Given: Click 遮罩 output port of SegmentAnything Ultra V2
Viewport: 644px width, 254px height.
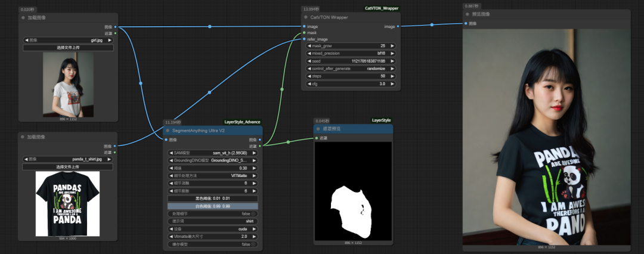Looking at the screenshot, I should click(260, 146).
